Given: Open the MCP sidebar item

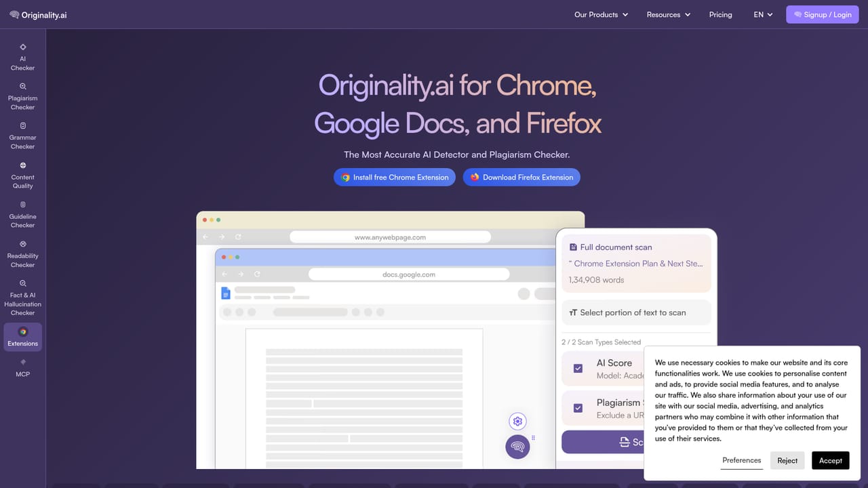Looking at the screenshot, I should 22,368.
